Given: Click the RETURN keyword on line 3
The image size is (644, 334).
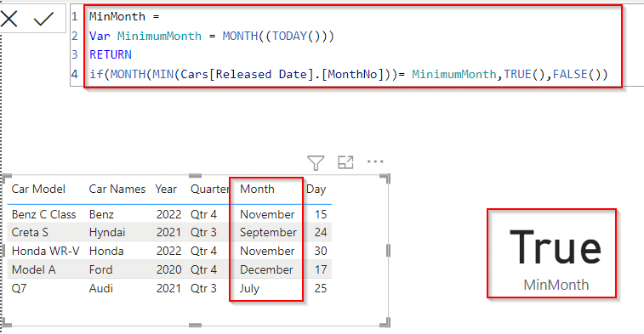Looking at the screenshot, I should 111,54.
